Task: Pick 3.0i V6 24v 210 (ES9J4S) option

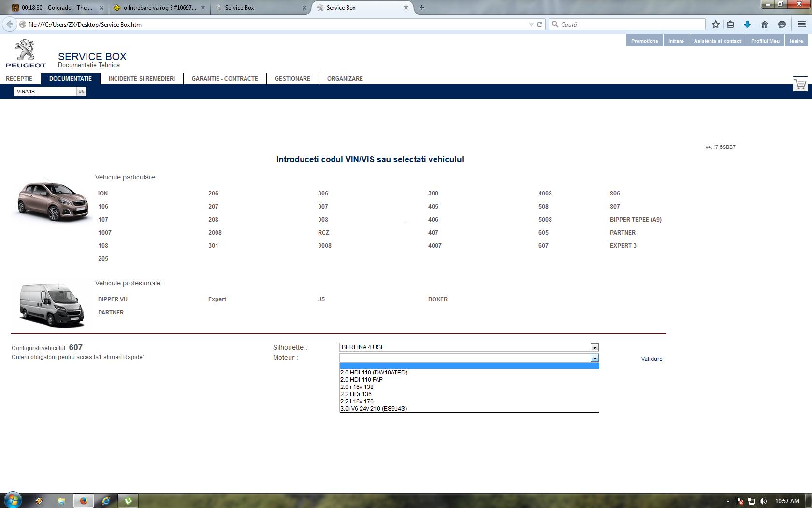Action: 469,409
